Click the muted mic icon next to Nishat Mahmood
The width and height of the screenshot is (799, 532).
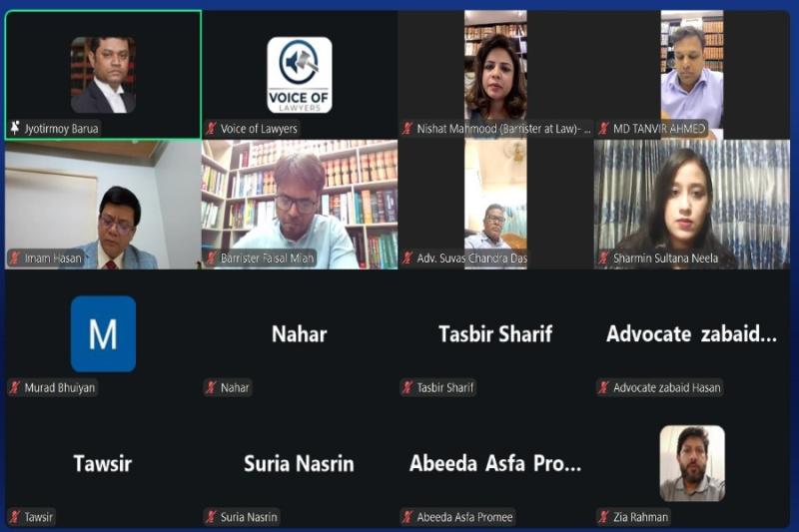pos(407,129)
